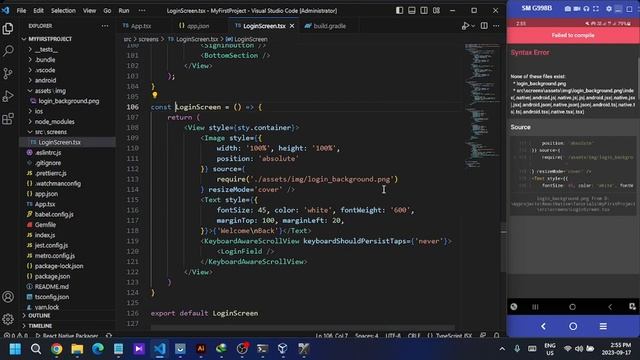Image resolution: width=640 pixels, height=360 pixels.
Task: Open the Extensions view
Action: [8, 119]
